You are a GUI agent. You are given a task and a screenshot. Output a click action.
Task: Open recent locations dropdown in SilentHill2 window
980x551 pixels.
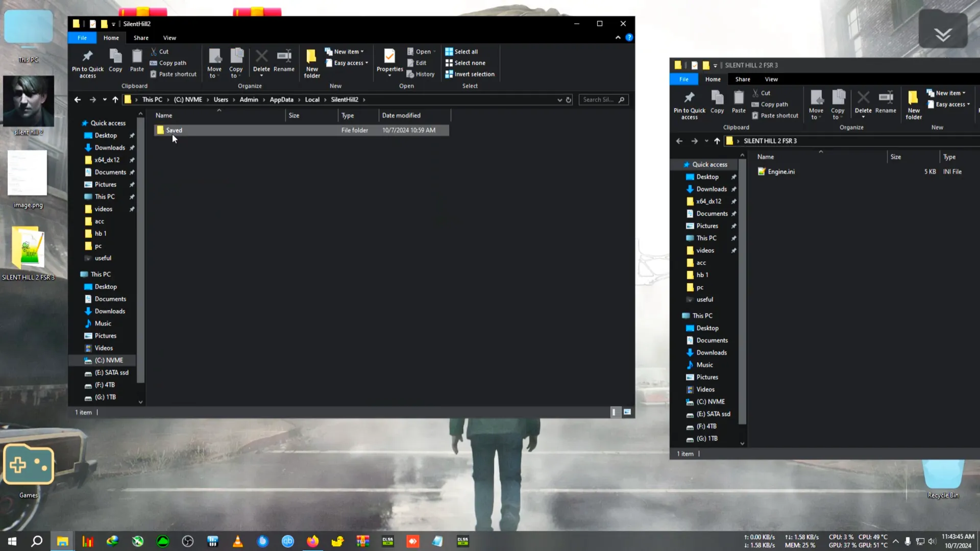tap(104, 99)
